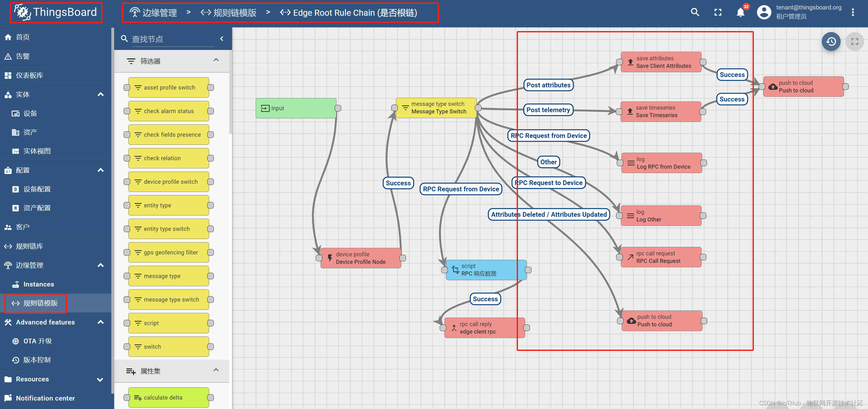Collapse the node search panel arrow
Image resolution: width=868 pixels, height=409 pixels.
tap(222, 39)
